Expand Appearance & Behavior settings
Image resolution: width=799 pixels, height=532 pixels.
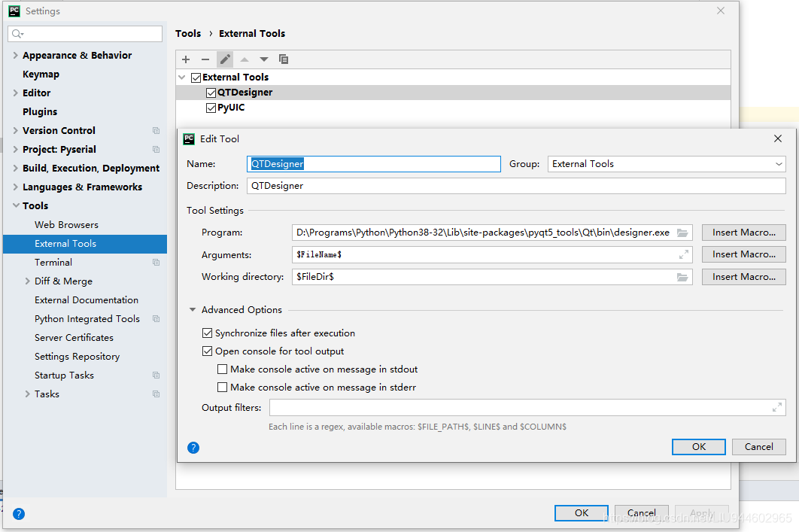15,55
